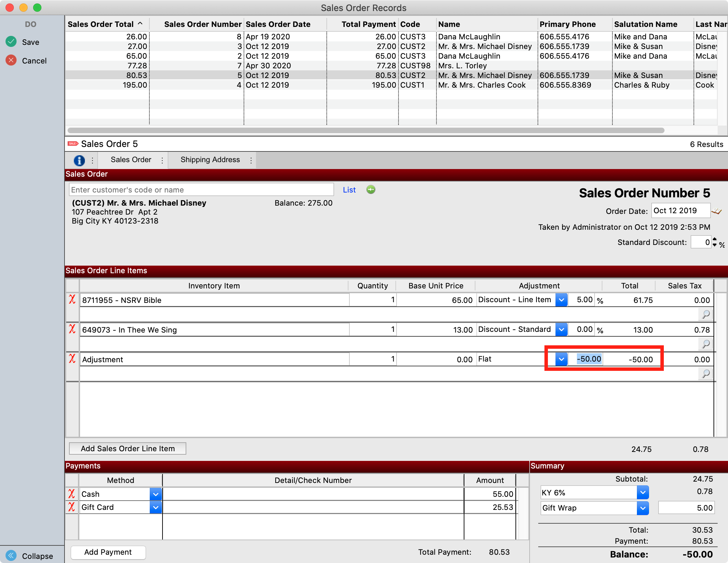
Task: Open the Discount - Line Item dropdown
Action: (561, 300)
